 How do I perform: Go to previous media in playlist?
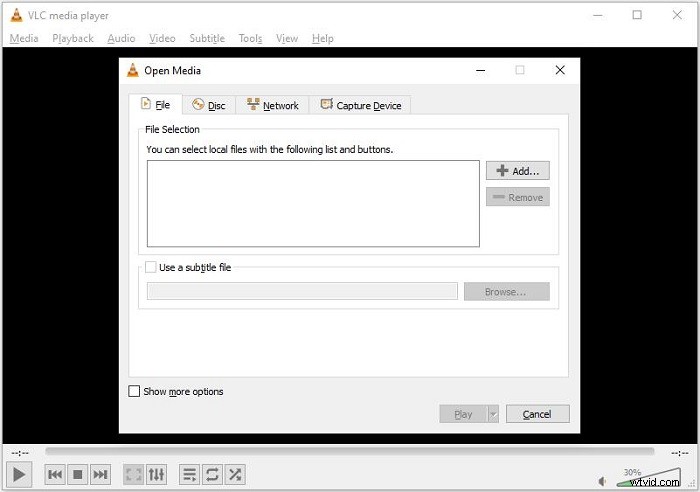(55, 474)
